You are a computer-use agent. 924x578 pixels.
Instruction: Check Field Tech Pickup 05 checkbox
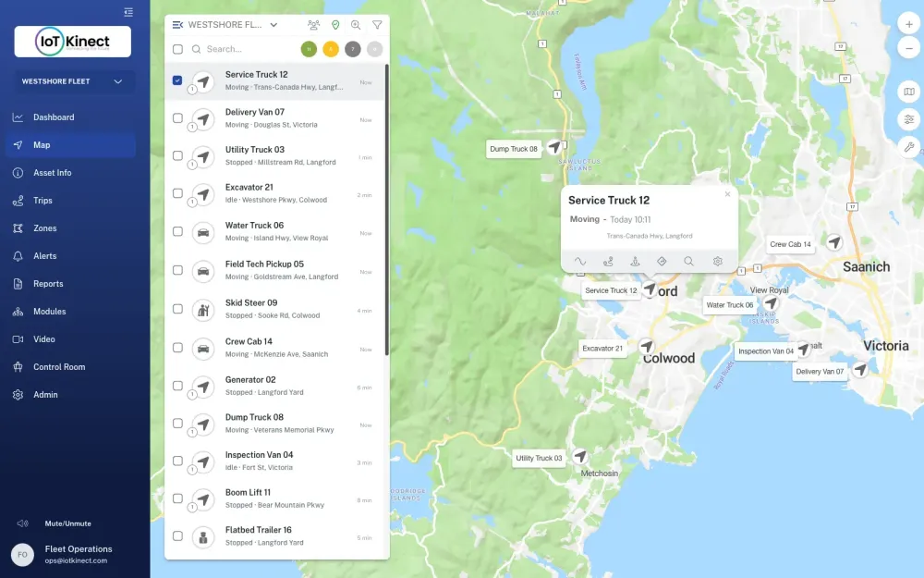pos(177,270)
